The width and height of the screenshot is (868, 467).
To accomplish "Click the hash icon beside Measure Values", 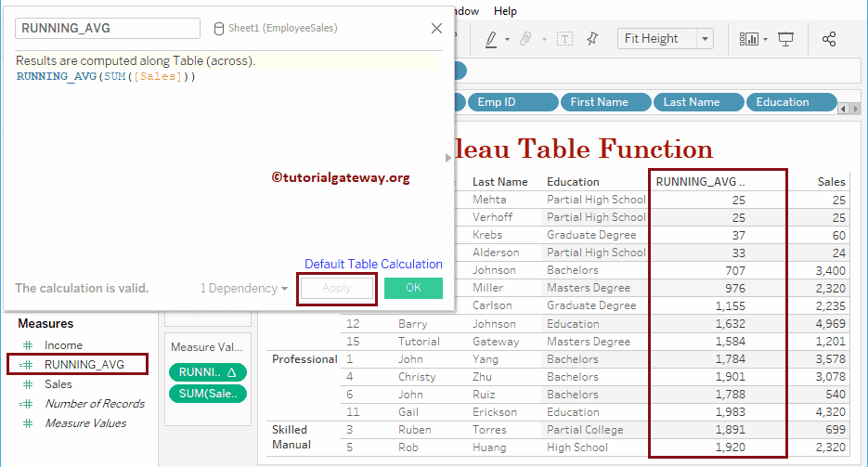I will (28, 423).
